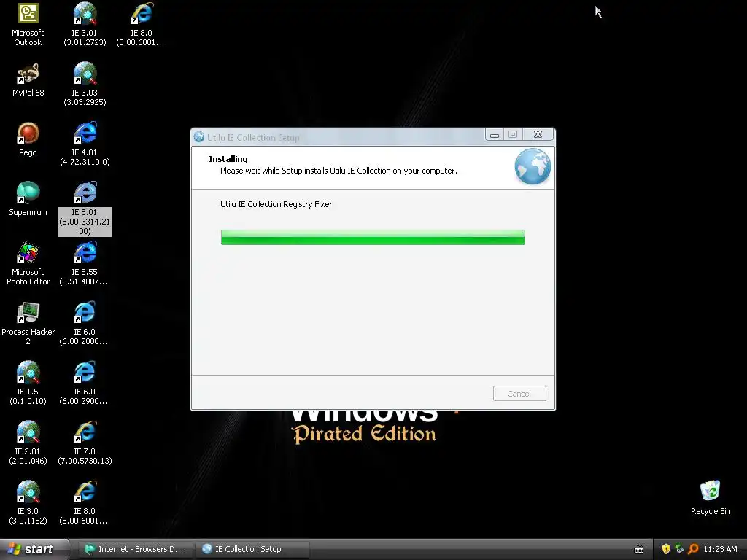Click the IE 4.01 (4.72.3110.0) shortcut
The image size is (747, 560).
coord(85,144)
